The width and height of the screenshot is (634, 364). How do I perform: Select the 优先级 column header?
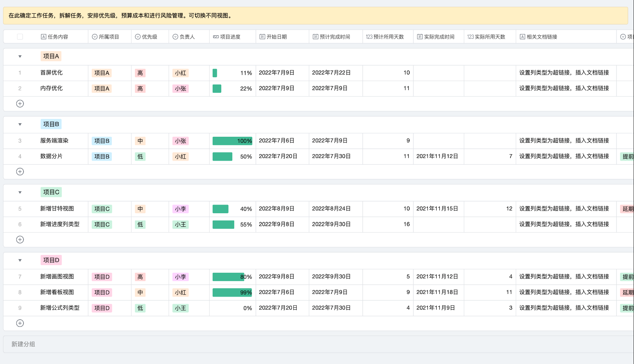click(x=150, y=37)
